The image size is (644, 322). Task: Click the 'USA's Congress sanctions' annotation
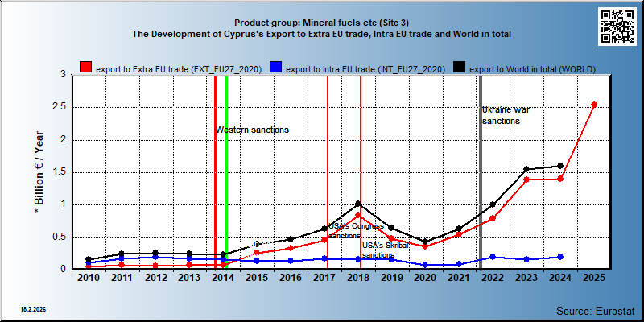pyautogui.click(x=356, y=231)
